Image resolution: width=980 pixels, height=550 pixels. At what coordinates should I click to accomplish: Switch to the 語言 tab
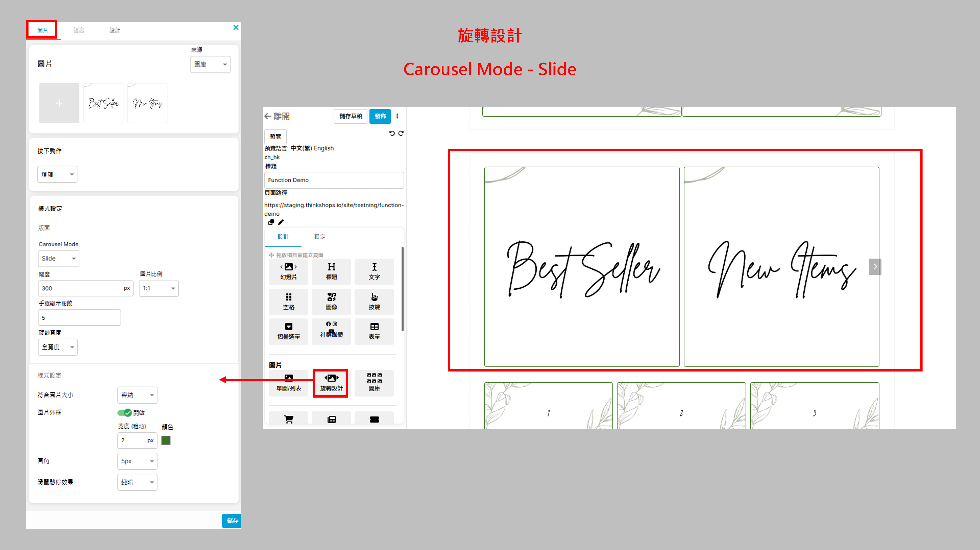coord(78,30)
